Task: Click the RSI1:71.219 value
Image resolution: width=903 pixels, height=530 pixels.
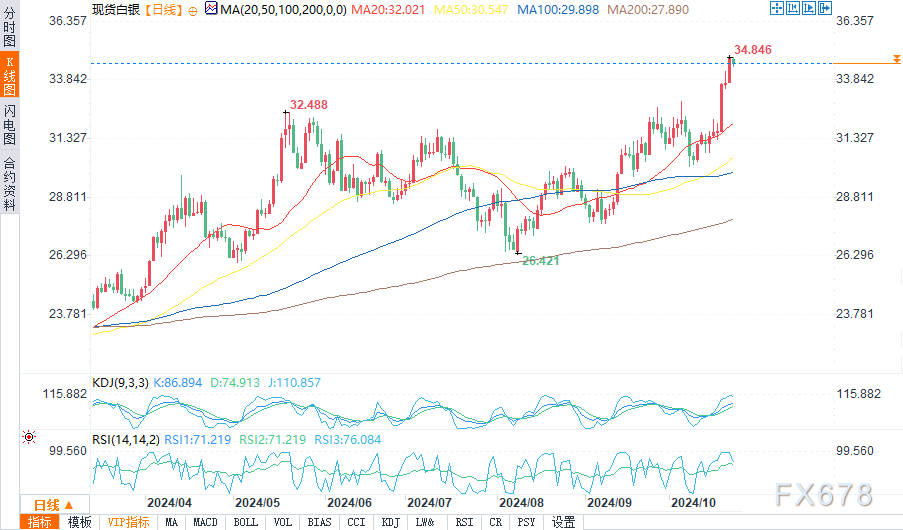Action: point(198,440)
